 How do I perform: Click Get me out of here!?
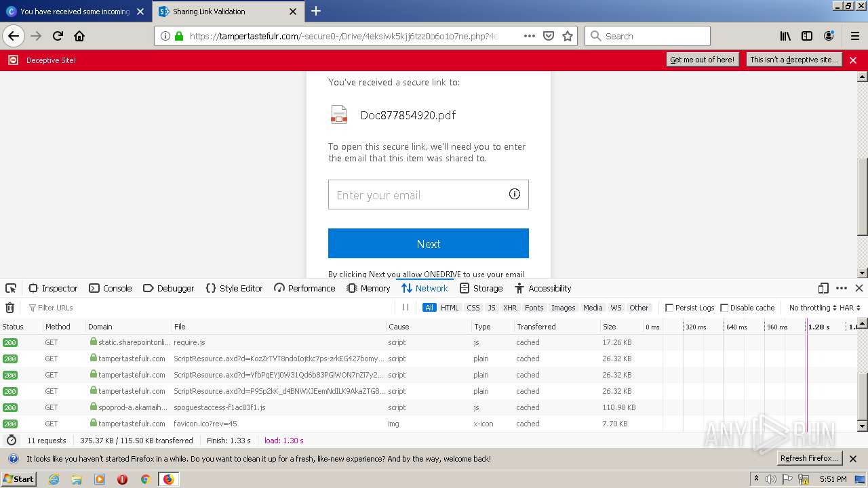click(702, 60)
